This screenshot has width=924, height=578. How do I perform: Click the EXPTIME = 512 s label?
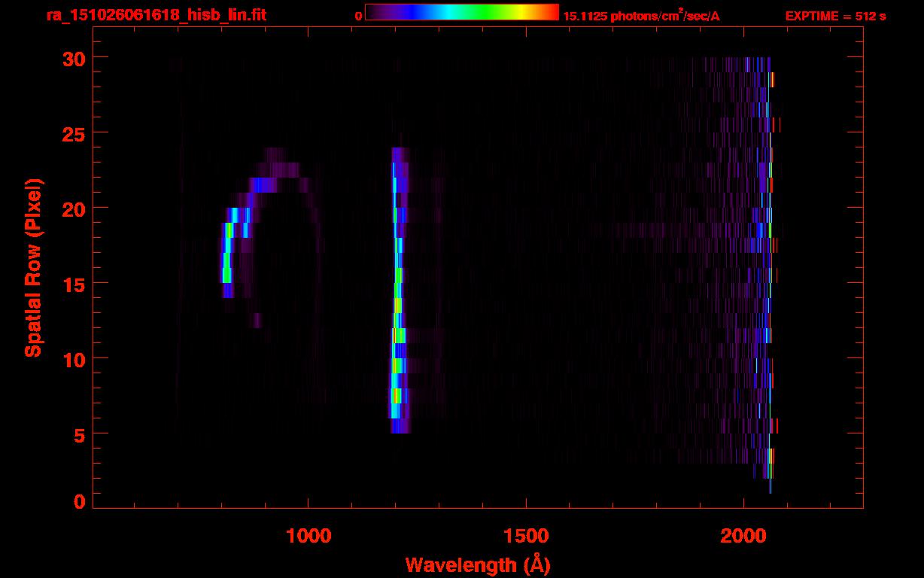point(835,16)
